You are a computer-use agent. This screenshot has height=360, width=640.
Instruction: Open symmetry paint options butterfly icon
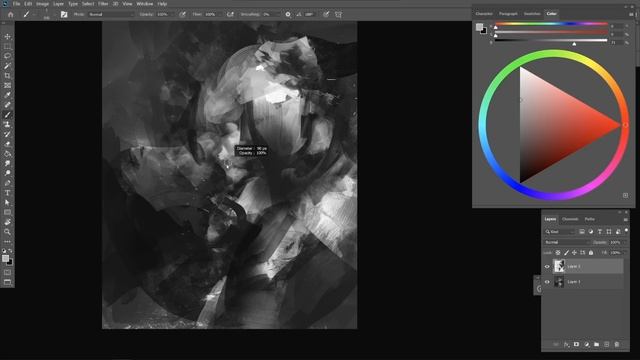[338, 14]
